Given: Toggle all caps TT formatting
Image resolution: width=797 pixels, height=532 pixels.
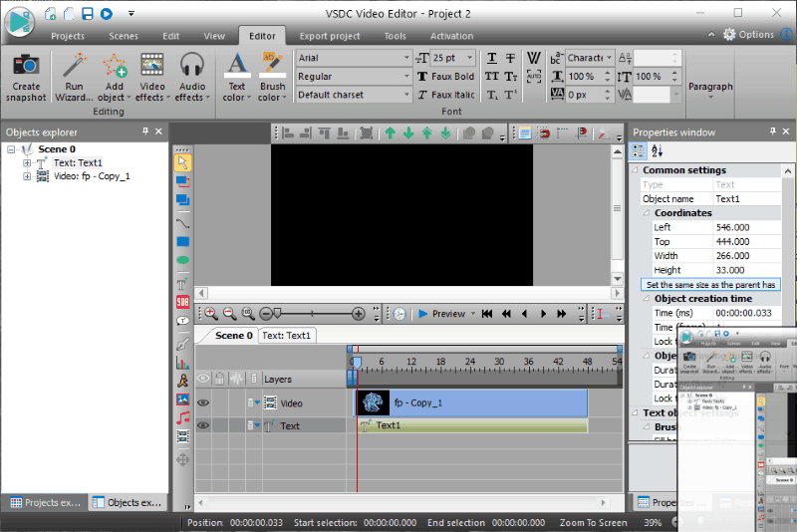Looking at the screenshot, I should coord(492,77).
